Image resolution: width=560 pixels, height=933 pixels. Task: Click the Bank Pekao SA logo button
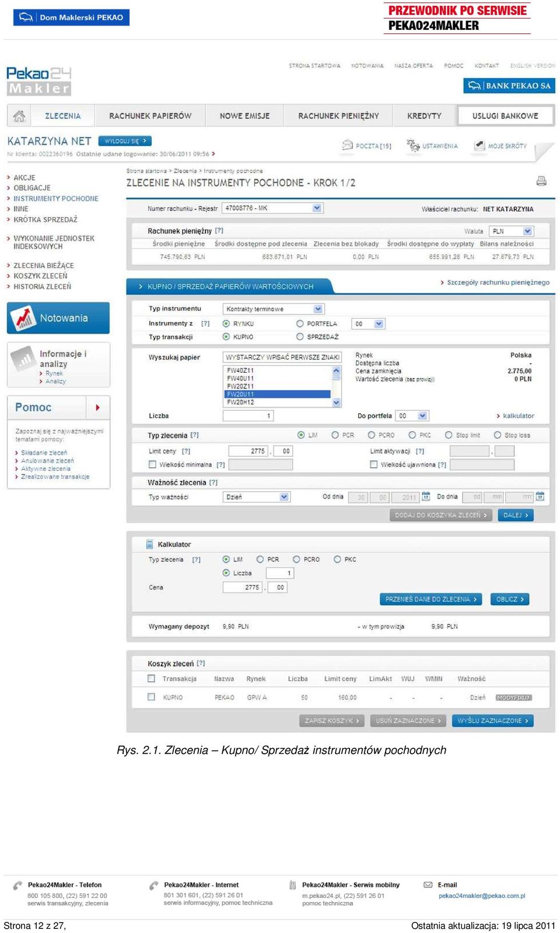(509, 86)
